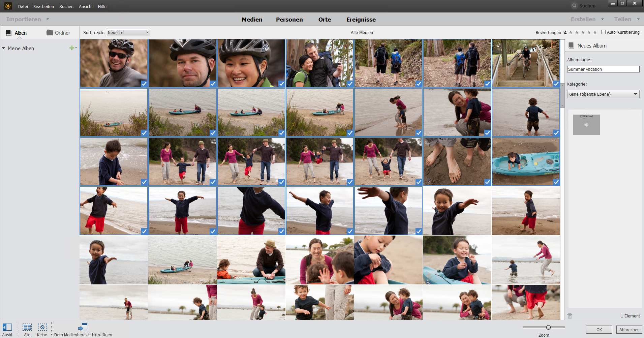
Task: Collapse the Meine Alben tree
Action: click(4, 48)
